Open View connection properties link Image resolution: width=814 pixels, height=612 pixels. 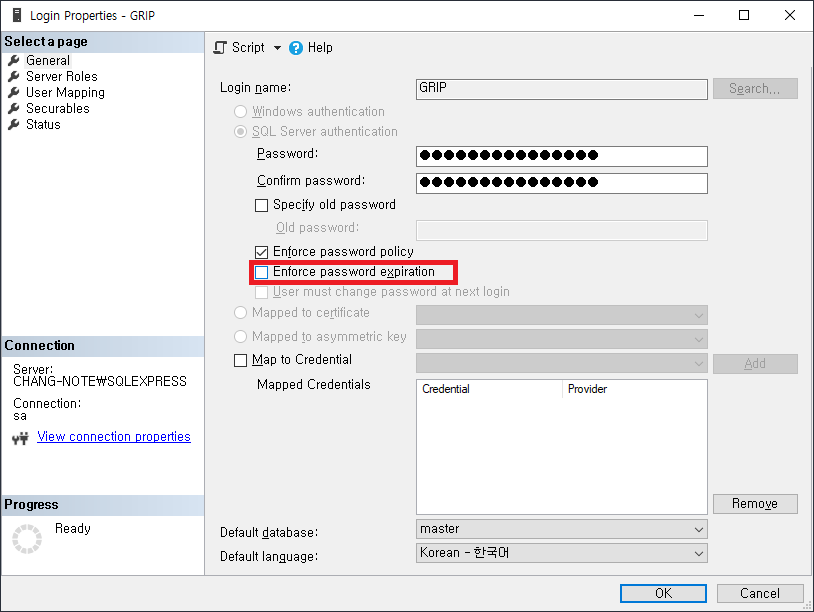coord(113,436)
